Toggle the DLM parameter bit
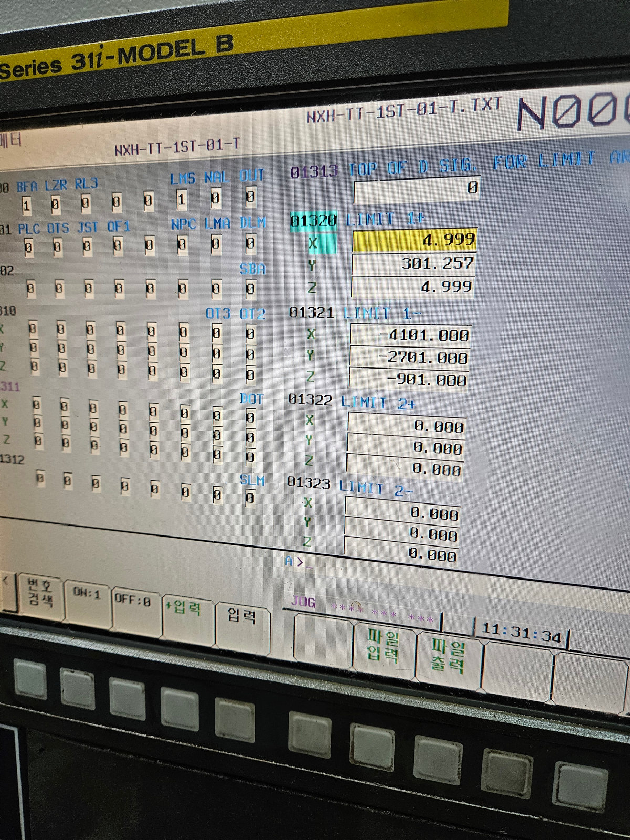Screen dimensions: 630x840 (x=250, y=244)
